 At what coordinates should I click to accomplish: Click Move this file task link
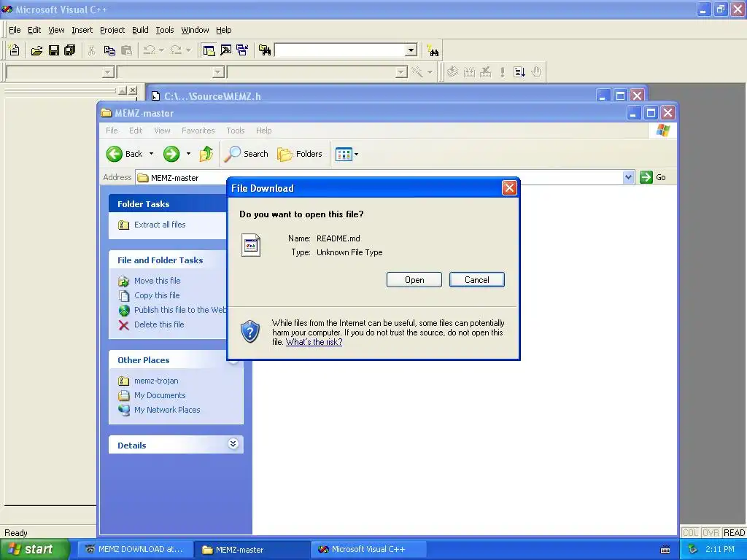[158, 281]
